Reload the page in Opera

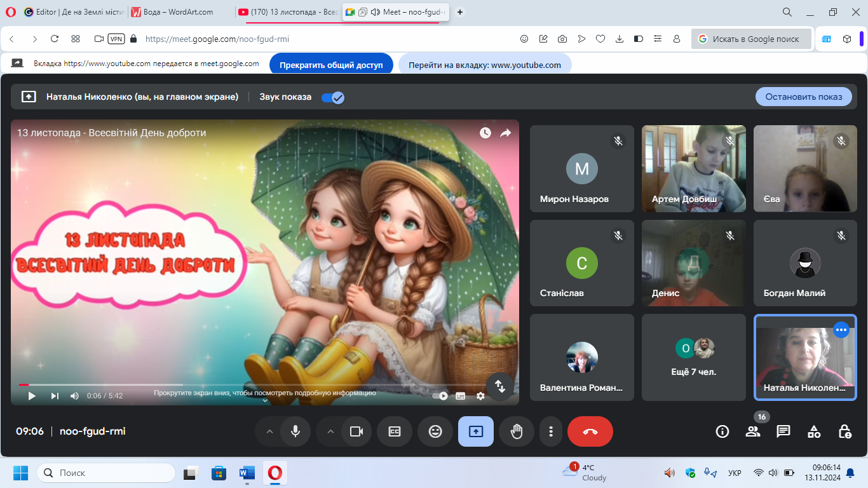[55, 39]
